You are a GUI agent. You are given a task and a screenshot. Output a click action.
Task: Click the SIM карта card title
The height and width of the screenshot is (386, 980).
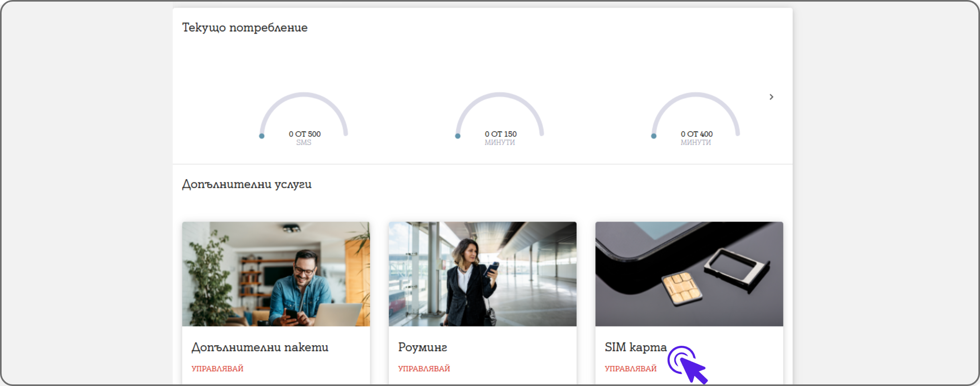636,347
